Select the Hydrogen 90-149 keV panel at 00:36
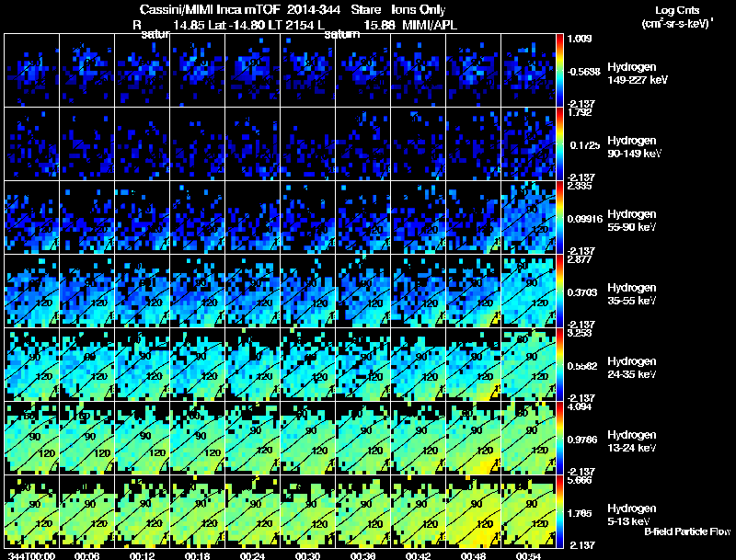Viewport: 736px width, 560px height. click(x=362, y=144)
